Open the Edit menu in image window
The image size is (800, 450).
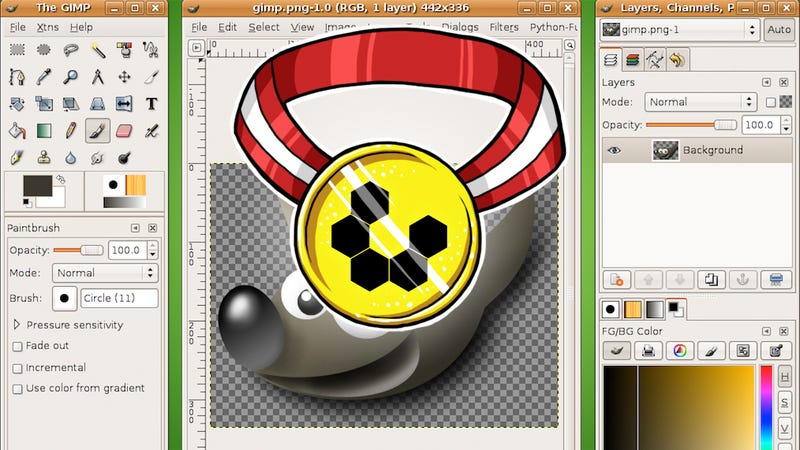click(x=227, y=27)
